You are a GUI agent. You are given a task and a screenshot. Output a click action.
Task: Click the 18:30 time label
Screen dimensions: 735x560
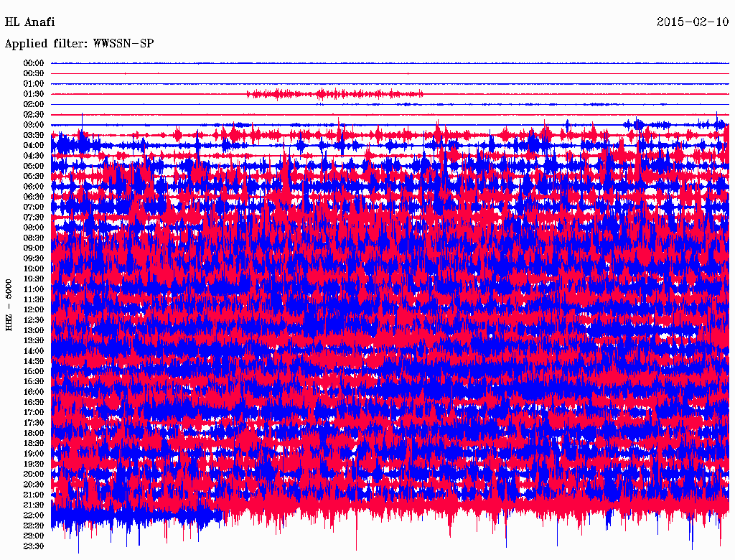(33, 443)
